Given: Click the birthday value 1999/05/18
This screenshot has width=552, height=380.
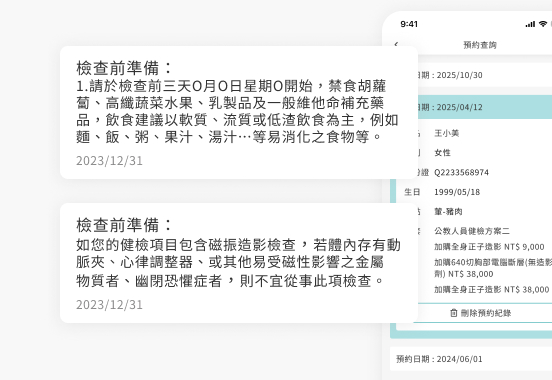Looking at the screenshot, I should click(457, 192).
